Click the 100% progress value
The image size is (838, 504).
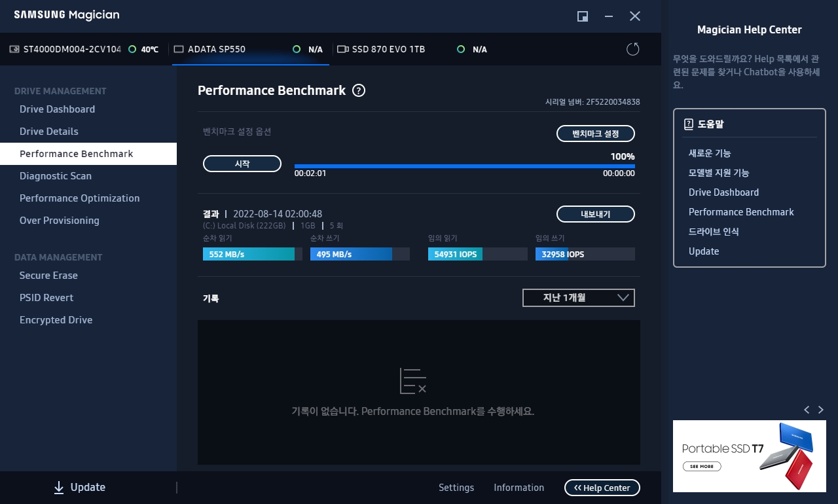623,156
